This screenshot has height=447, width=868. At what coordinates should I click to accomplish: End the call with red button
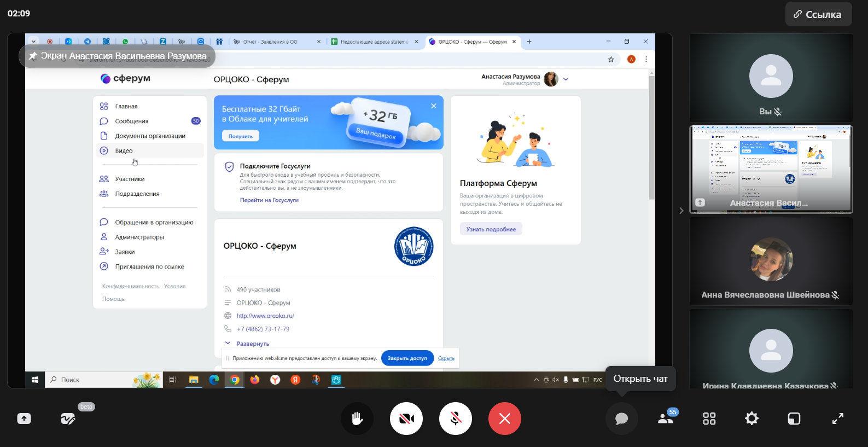pyautogui.click(x=504, y=419)
